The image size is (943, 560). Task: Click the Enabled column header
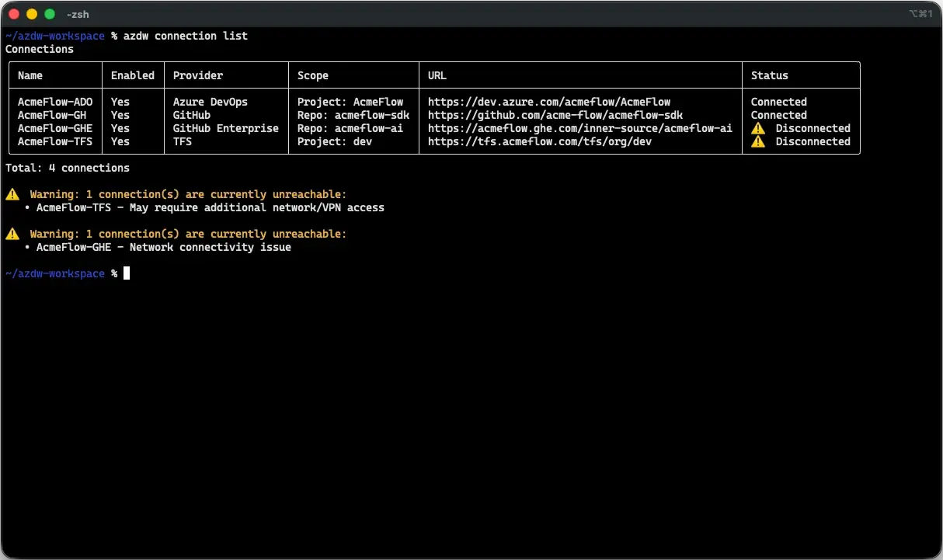pyautogui.click(x=133, y=75)
